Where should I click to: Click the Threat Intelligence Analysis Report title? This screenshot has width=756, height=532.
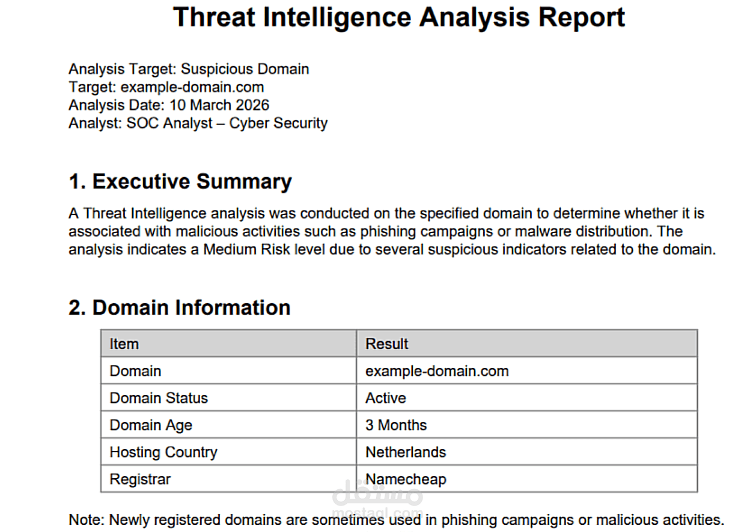398,17
